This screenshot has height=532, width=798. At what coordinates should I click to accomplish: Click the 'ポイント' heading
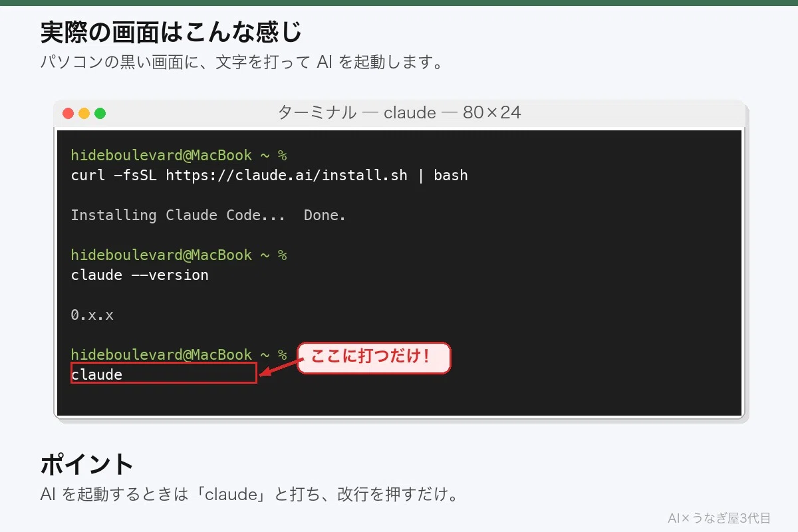point(87,465)
